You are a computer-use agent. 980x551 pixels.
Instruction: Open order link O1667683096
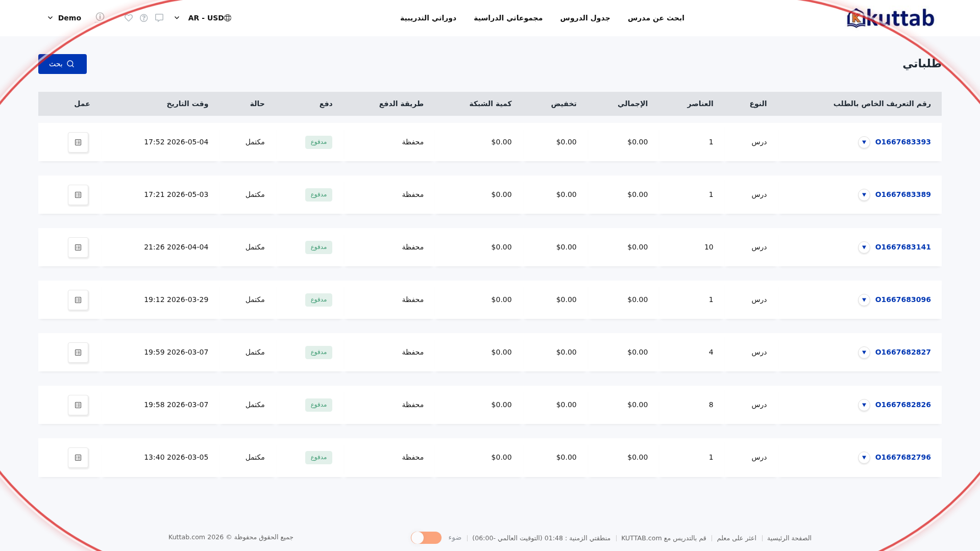pos(903,299)
